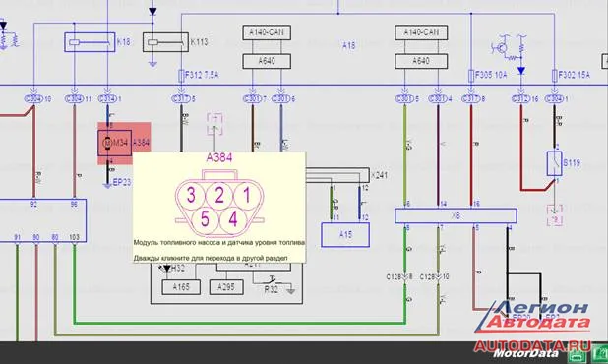Click the F305 10A fuse symbol

471,75
